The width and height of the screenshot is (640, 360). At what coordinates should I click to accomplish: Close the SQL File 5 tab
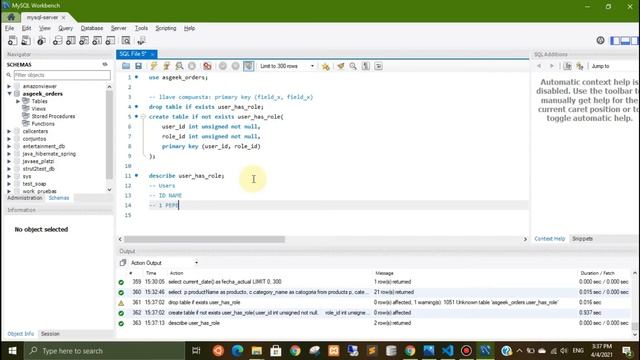pyautogui.click(x=152, y=54)
